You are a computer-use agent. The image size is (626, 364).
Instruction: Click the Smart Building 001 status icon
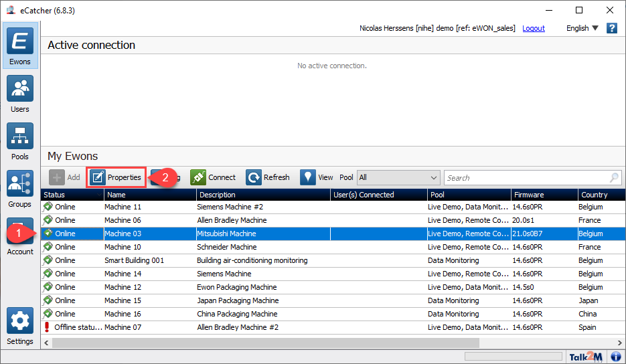48,260
